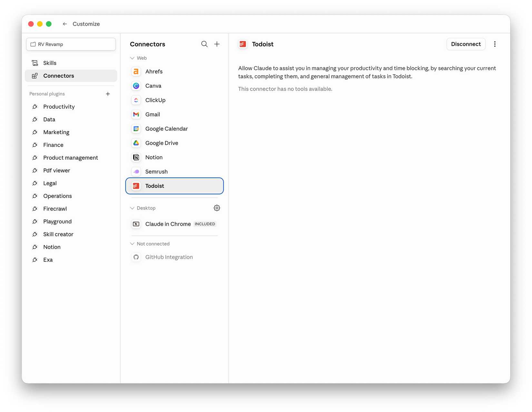Click the Todoist icon in connector list

point(136,186)
